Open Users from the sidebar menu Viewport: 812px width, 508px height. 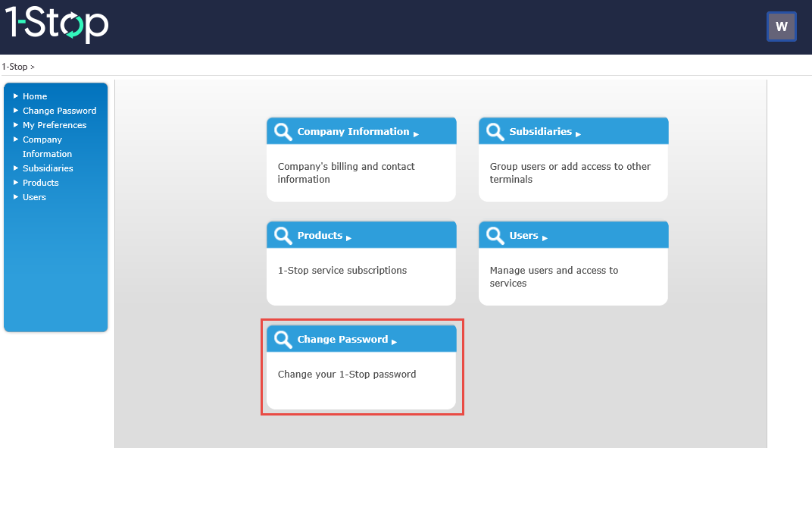(x=34, y=197)
